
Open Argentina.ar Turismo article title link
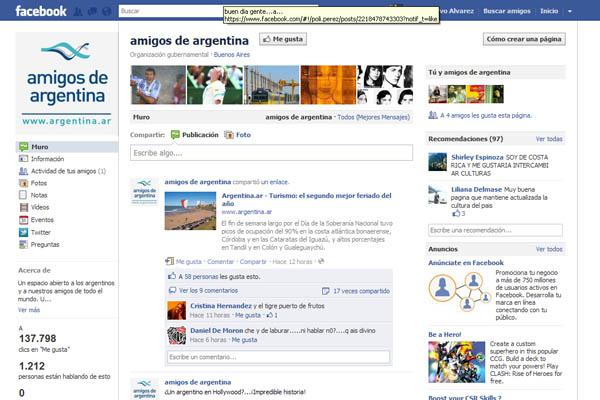[x=307, y=199]
